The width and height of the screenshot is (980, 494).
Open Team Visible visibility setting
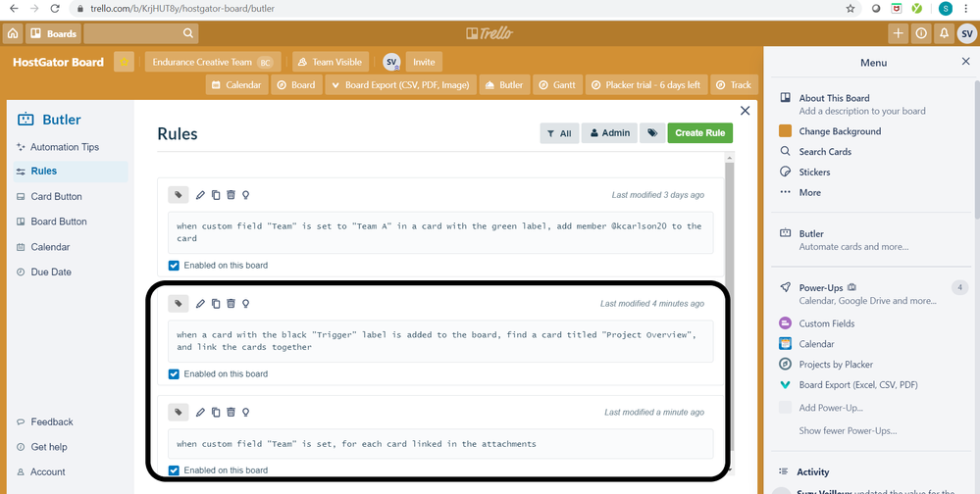tap(331, 62)
